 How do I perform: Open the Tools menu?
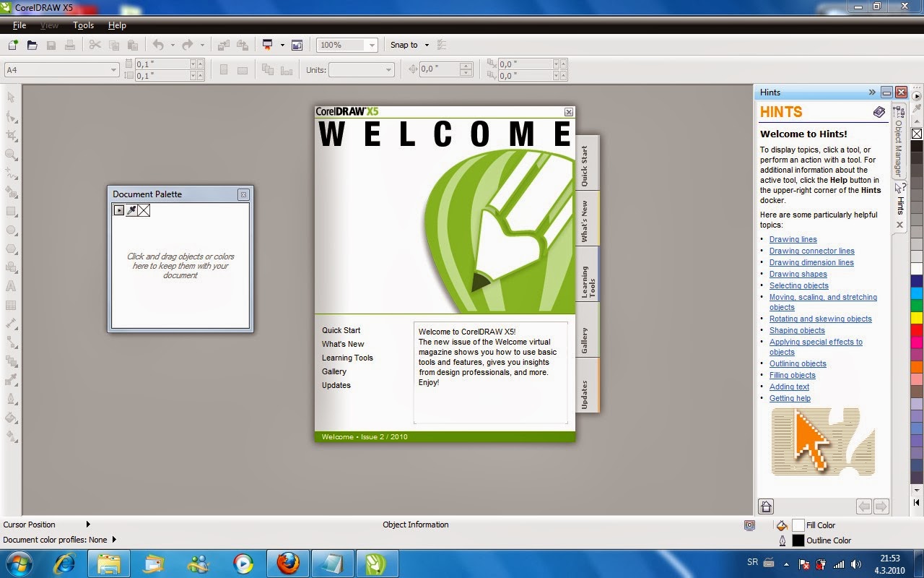(84, 25)
